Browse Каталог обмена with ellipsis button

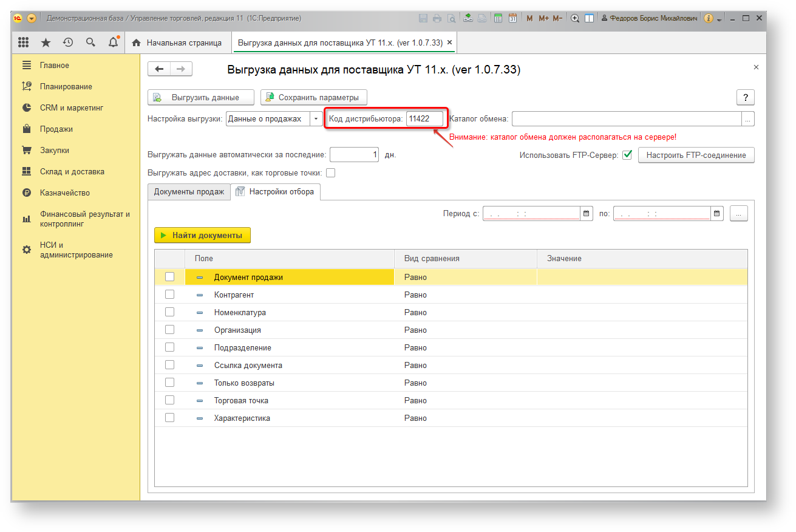(x=748, y=119)
